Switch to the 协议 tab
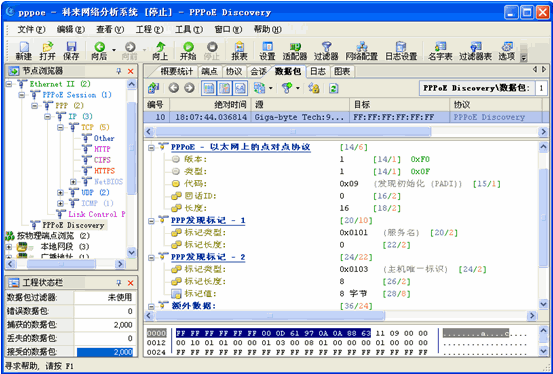The image size is (553, 374). point(234,72)
